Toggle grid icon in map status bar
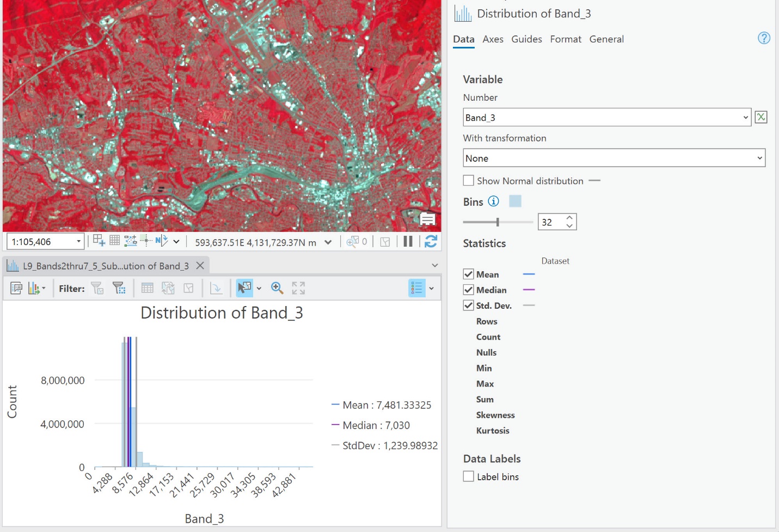This screenshot has height=532, width=779. click(115, 240)
